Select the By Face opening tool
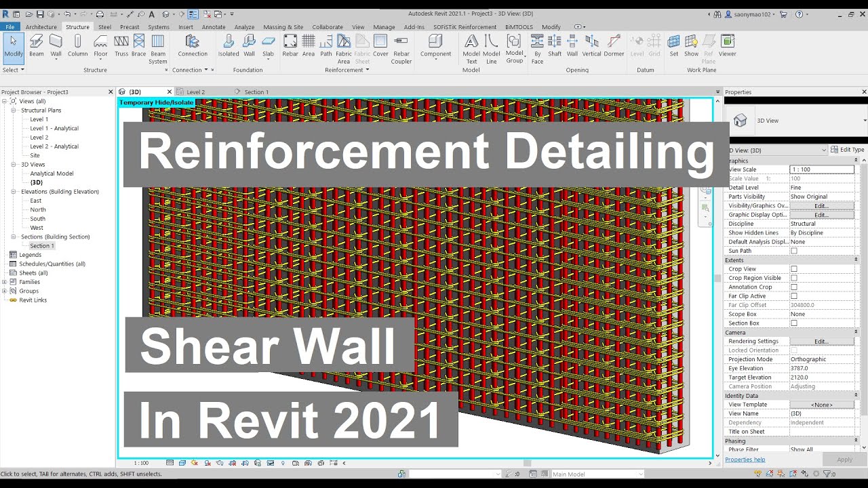This screenshot has width=868, height=488. tap(537, 49)
